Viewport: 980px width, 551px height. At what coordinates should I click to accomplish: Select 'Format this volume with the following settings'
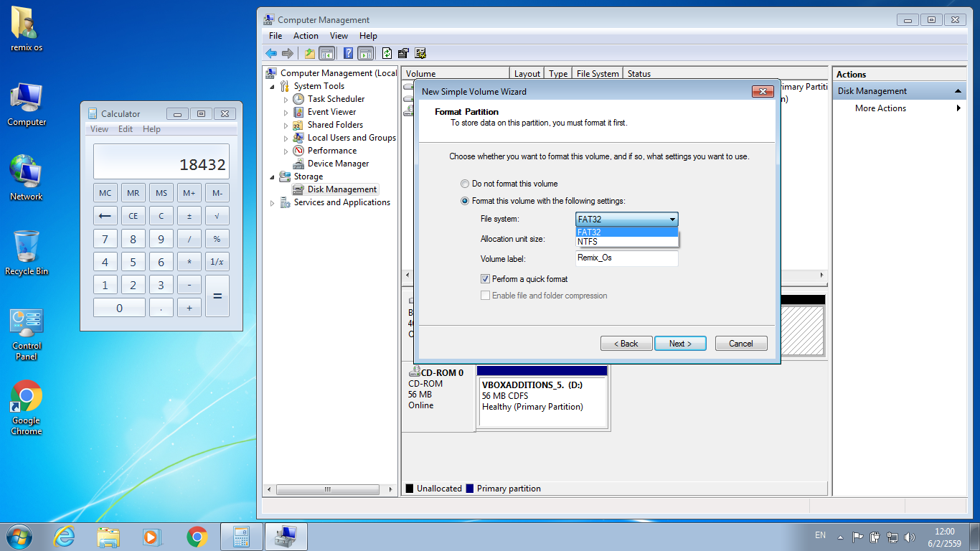[x=465, y=201]
